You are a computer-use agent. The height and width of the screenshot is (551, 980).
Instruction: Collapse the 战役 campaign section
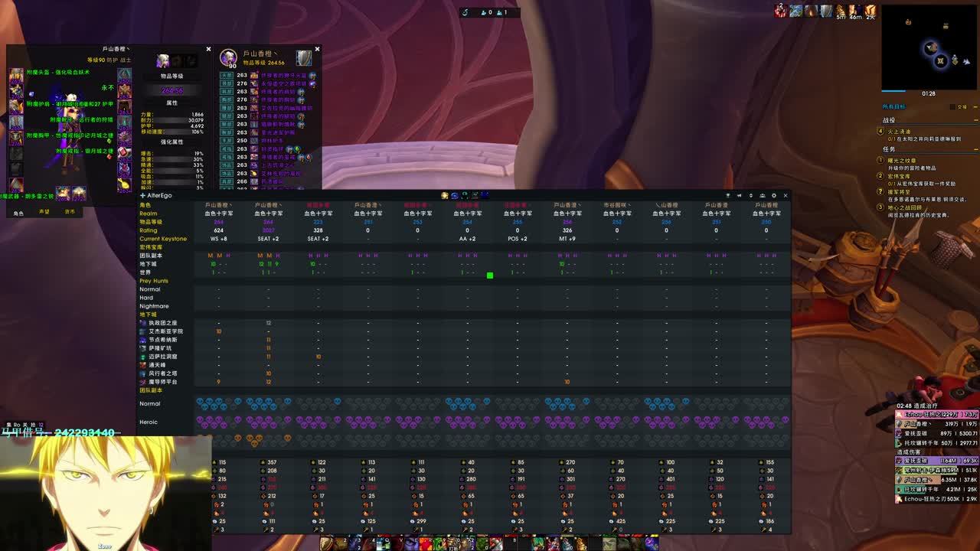click(x=974, y=120)
